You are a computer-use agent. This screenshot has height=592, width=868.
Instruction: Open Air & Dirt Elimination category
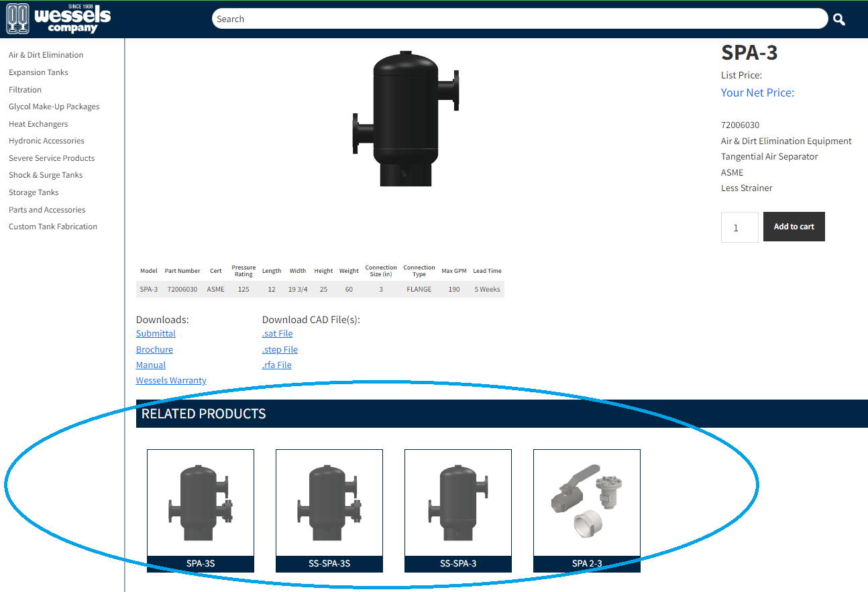pyautogui.click(x=46, y=55)
